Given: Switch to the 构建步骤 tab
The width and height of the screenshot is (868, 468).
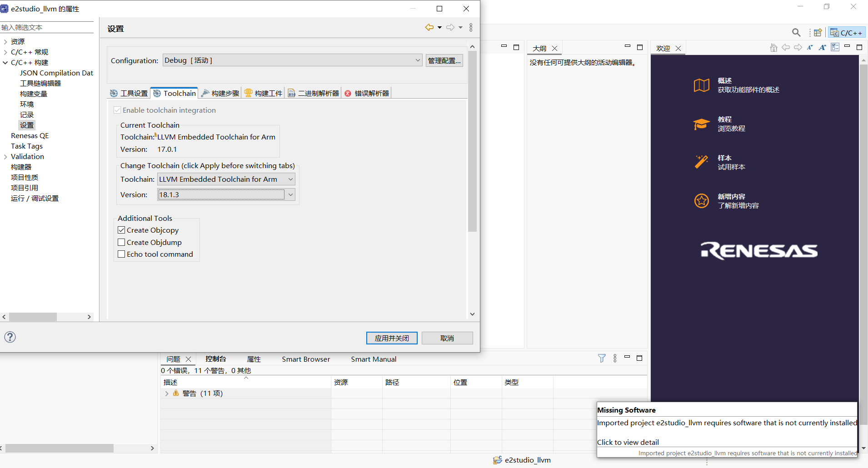Looking at the screenshot, I should click(x=220, y=93).
